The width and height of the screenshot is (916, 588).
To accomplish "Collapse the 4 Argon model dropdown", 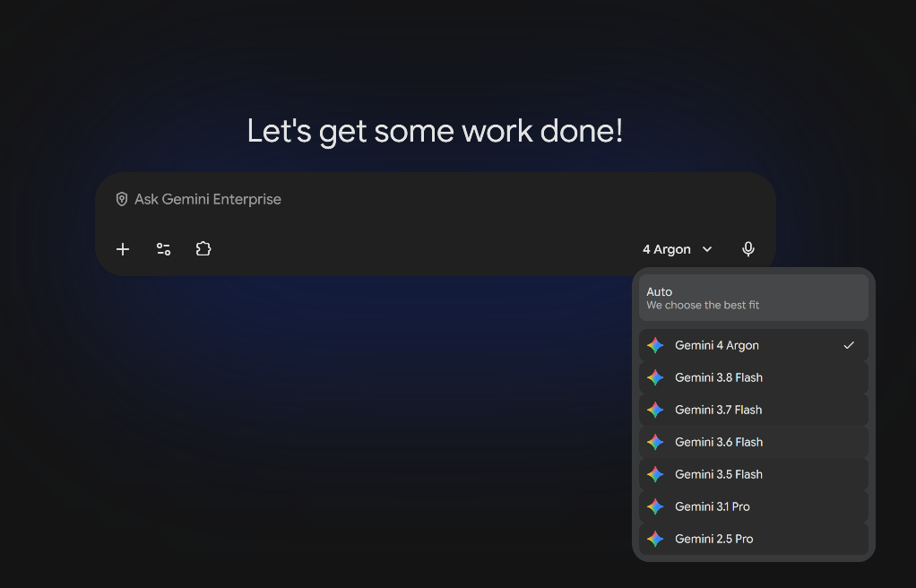I will tap(678, 249).
